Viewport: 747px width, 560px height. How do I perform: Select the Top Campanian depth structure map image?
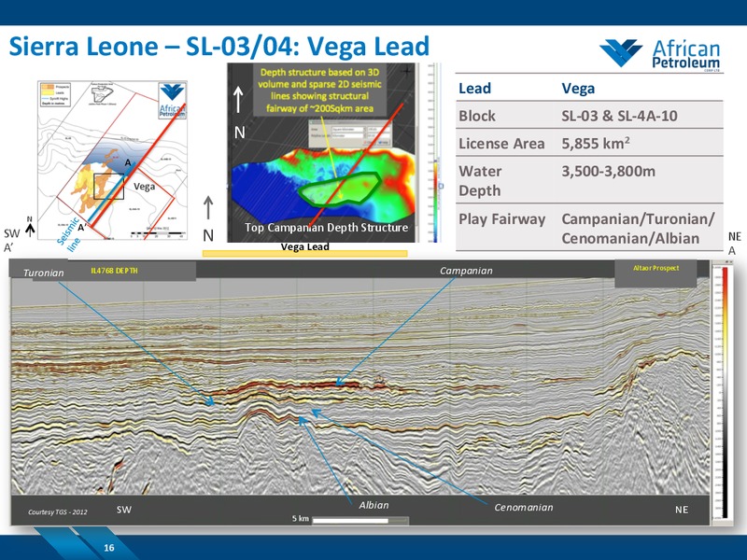[322, 152]
